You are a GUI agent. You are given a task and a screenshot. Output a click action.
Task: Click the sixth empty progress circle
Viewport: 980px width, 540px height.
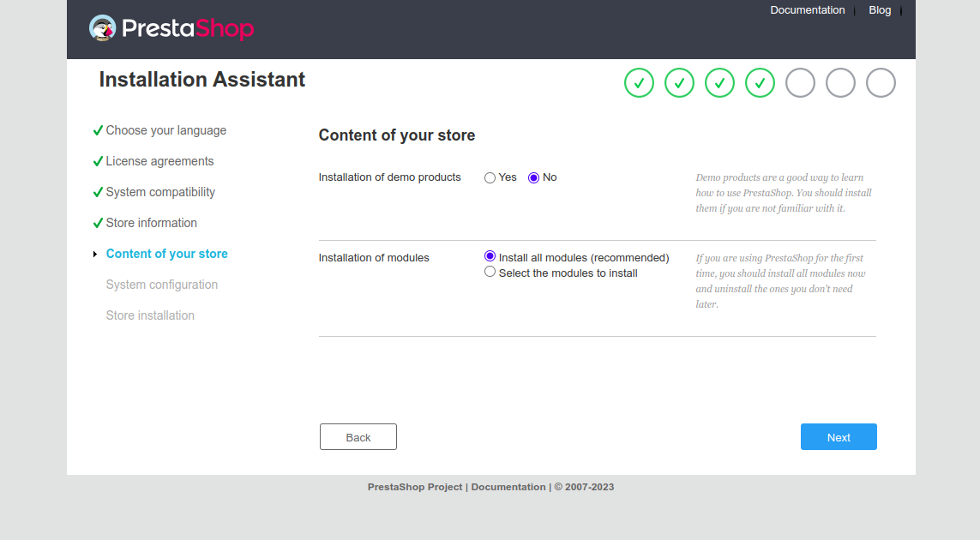coord(840,83)
